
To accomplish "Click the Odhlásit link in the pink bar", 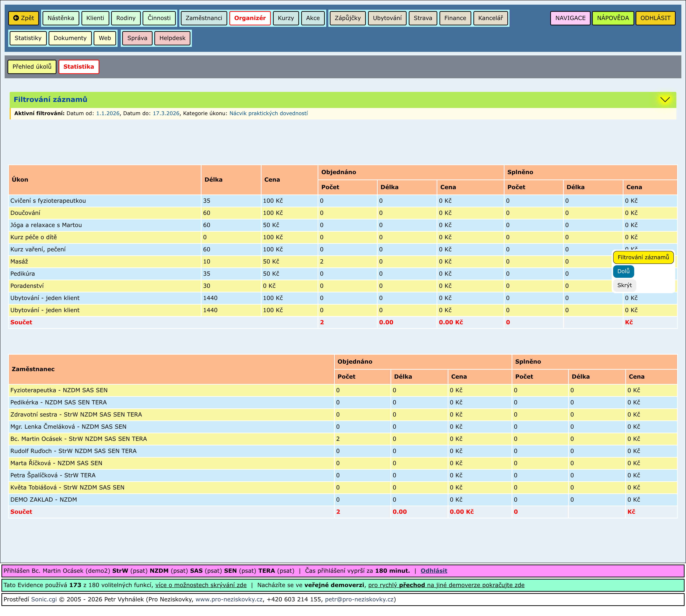I will tap(434, 571).
